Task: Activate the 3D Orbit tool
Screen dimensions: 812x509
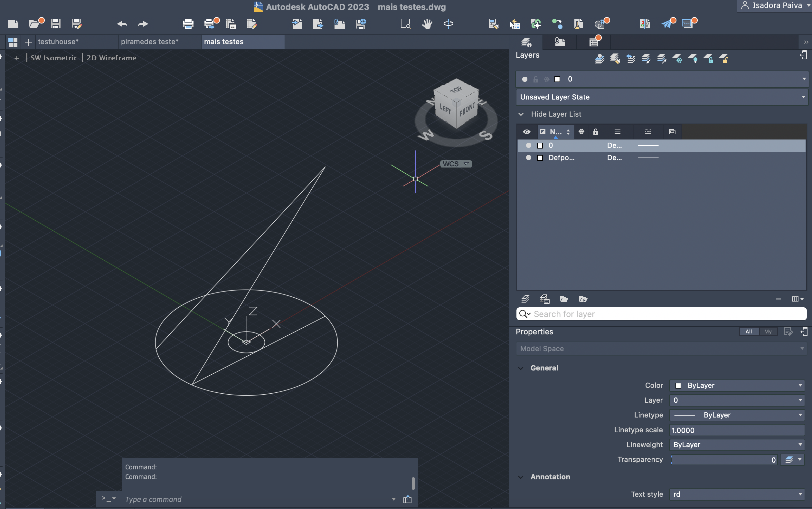Action: [x=448, y=24]
